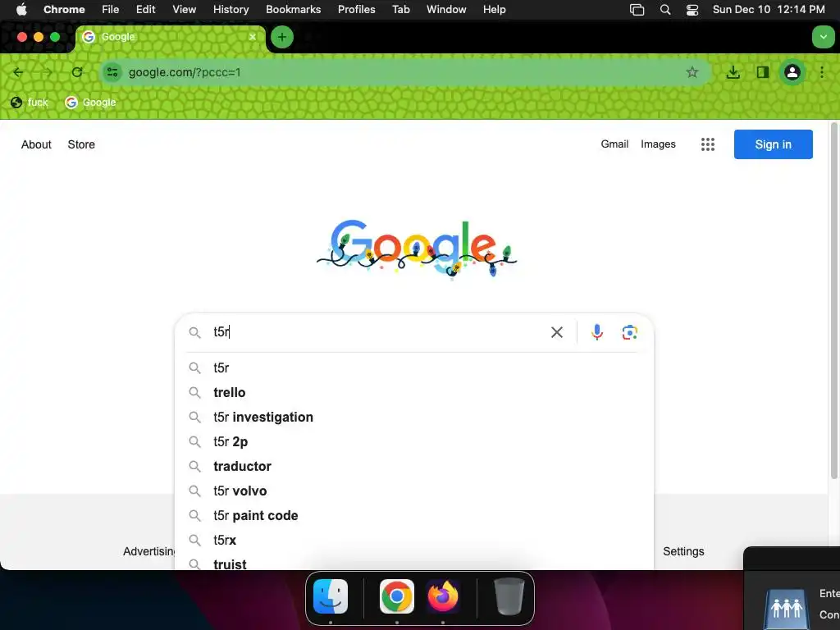Viewport: 840px width, 630px height.
Task: Clear the search box text
Action: (x=557, y=332)
